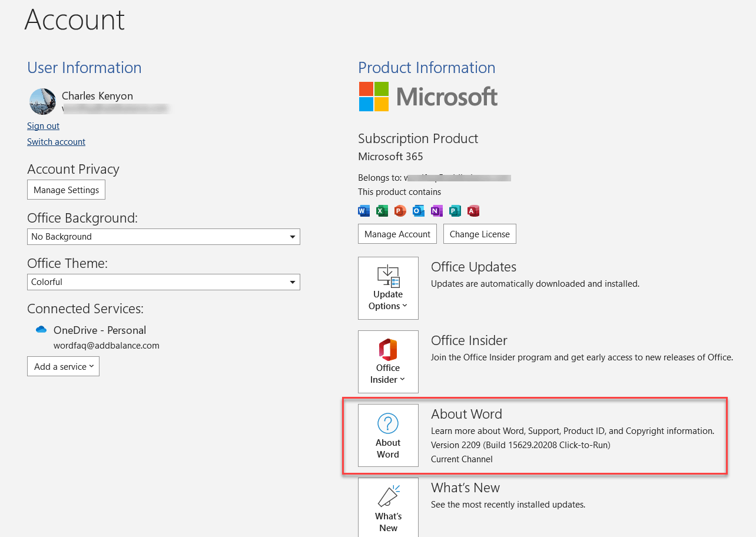Click the Account page title
Image resolution: width=756 pixels, height=537 pixels.
pos(75,19)
